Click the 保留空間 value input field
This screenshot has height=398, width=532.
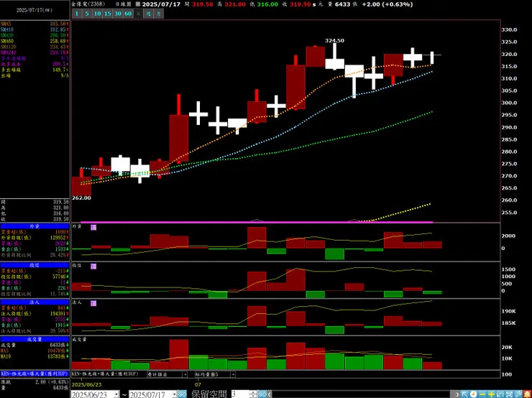(240, 394)
